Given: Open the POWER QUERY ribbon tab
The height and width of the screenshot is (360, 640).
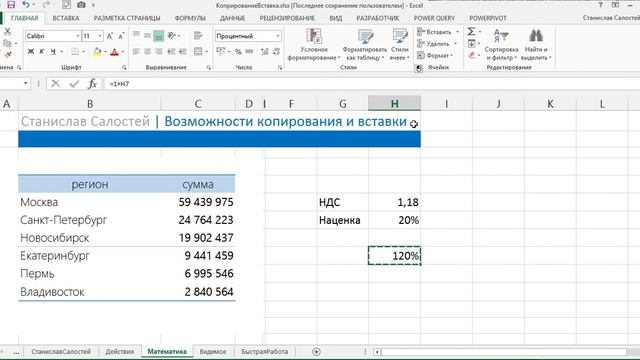Looking at the screenshot, I should (x=434, y=18).
